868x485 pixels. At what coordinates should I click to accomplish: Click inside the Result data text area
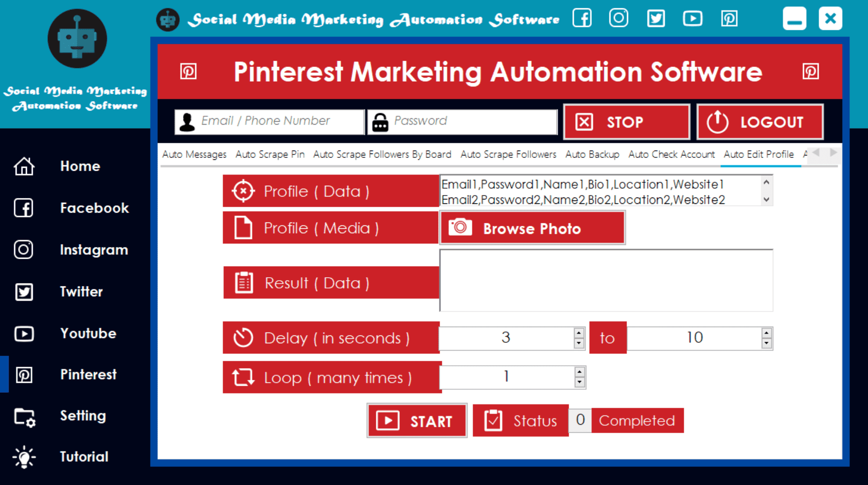[x=606, y=281]
